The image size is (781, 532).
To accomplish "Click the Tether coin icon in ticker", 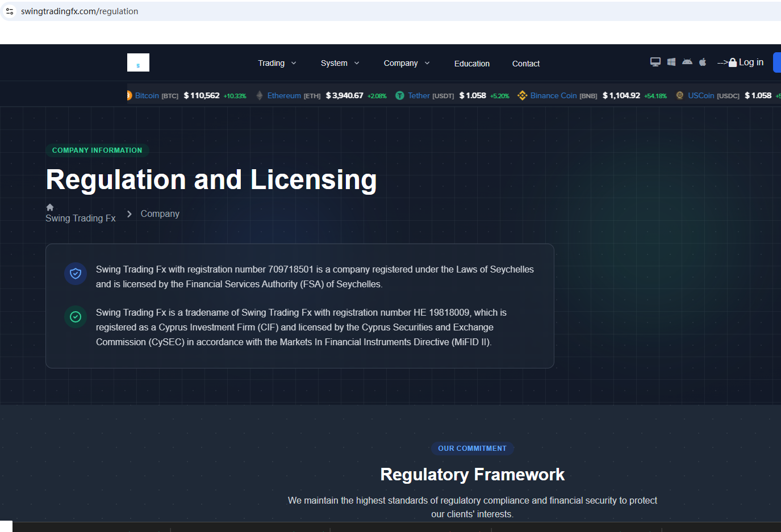I will coord(400,96).
